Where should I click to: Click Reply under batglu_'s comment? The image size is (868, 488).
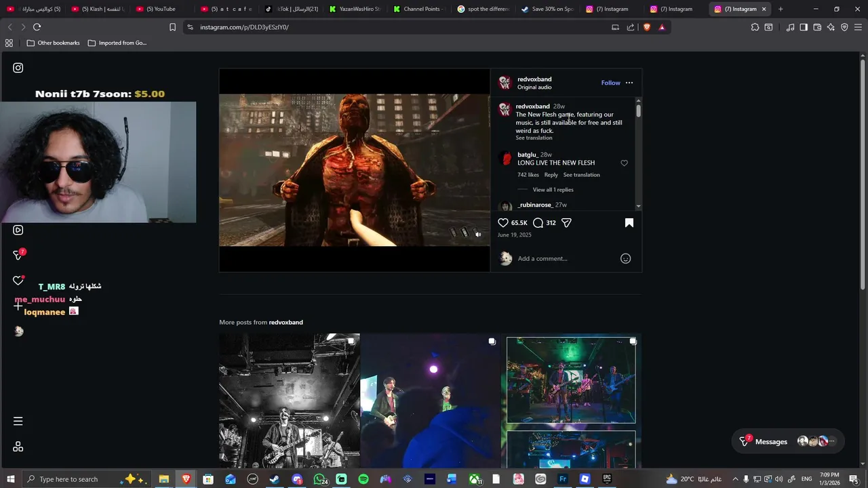click(x=551, y=175)
